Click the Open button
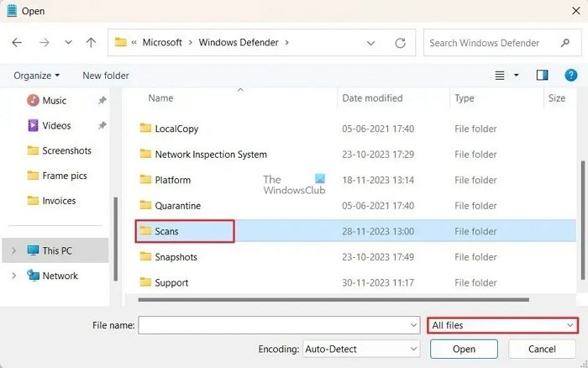Viewport: 588px width, 368px height. point(464,350)
